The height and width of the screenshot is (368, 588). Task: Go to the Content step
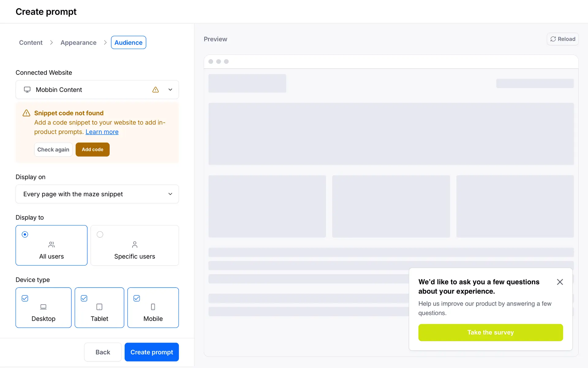click(31, 43)
